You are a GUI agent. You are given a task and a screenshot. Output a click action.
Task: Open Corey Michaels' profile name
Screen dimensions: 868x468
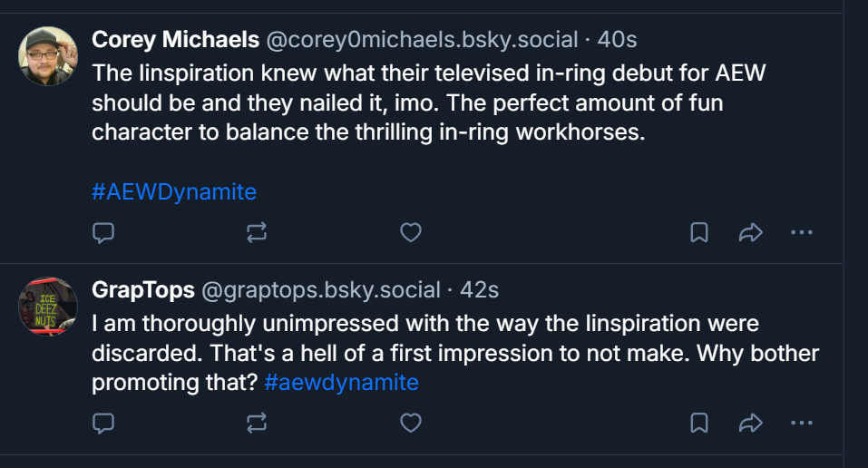(174, 40)
